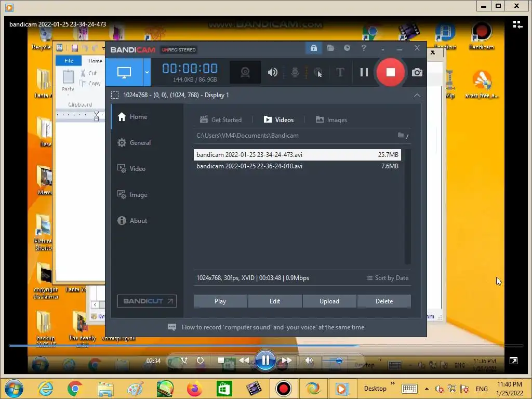Click the Play button
Image resolution: width=532 pixels, height=399 pixels.
coord(220,301)
